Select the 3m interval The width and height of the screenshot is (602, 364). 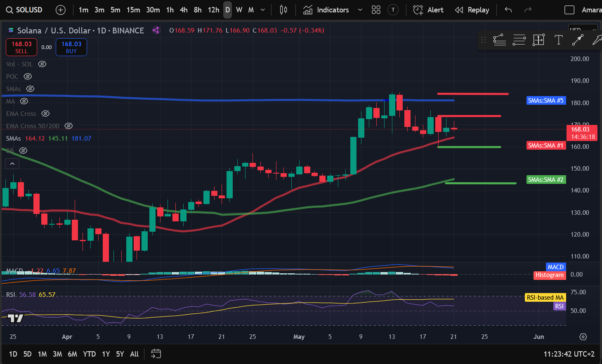pos(99,10)
